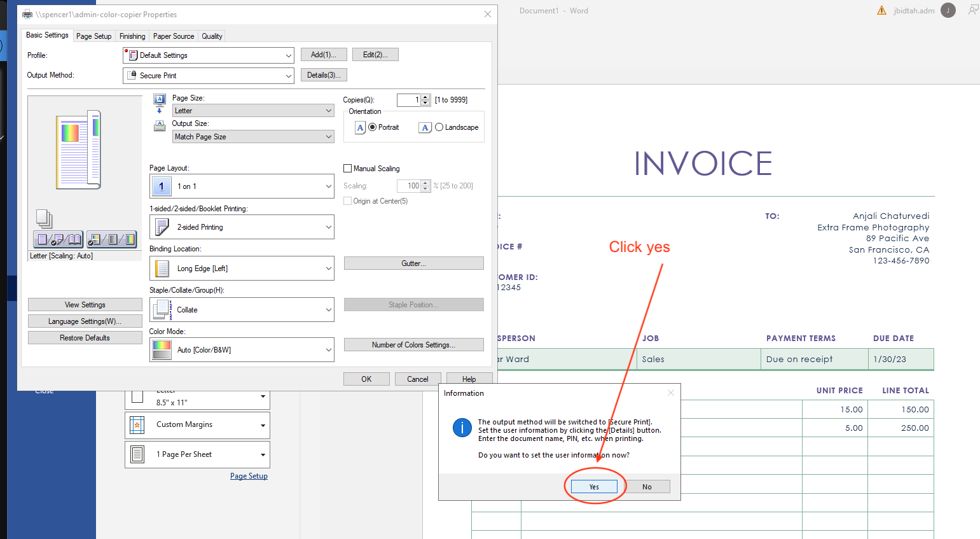This screenshot has width=980, height=539.
Task: Click OK in printer Properties
Action: tap(366, 379)
